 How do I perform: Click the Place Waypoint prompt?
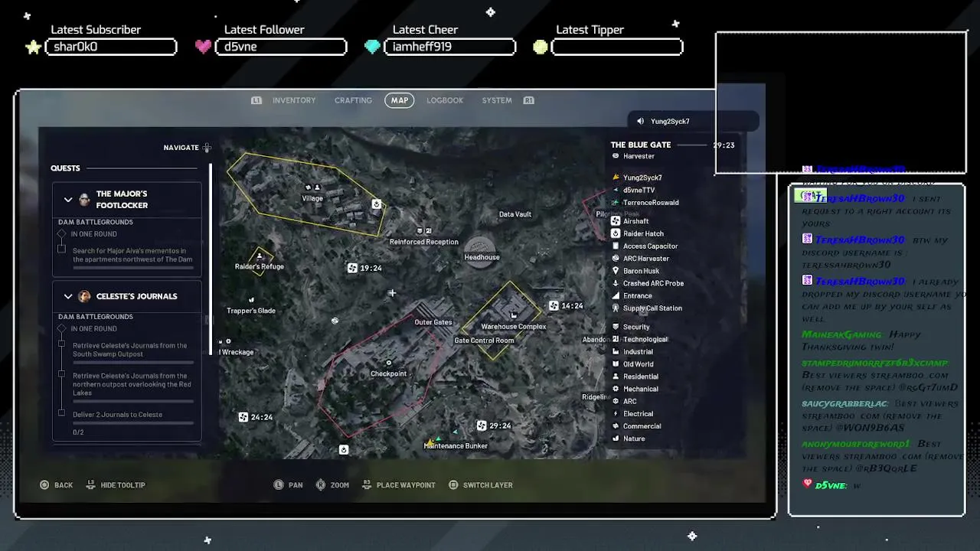click(x=398, y=485)
